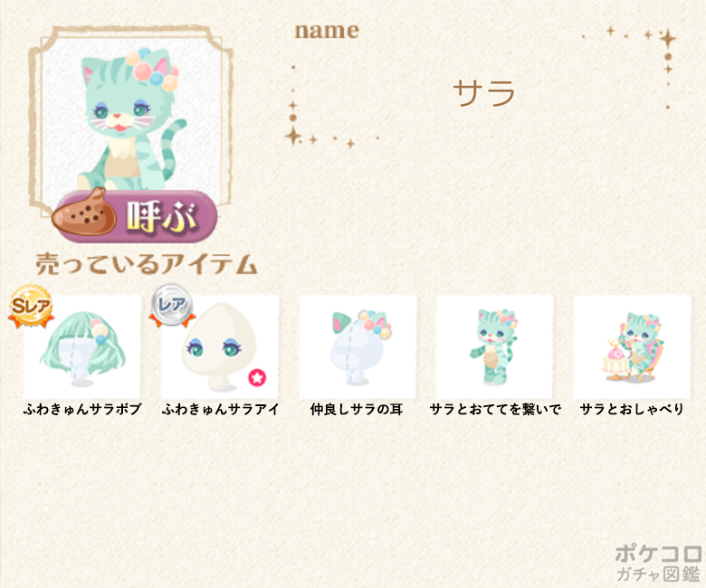Click the 呼ぶ call button
The image size is (706, 588).
[135, 216]
